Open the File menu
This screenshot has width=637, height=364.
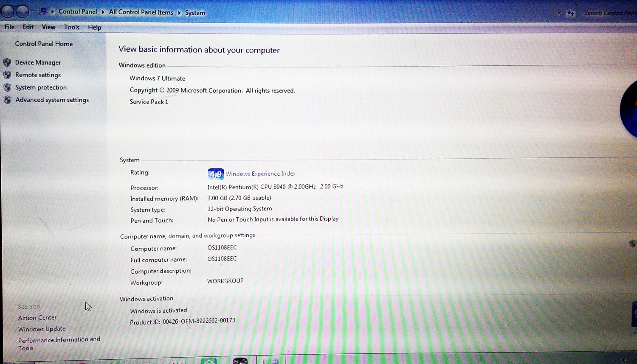9,27
